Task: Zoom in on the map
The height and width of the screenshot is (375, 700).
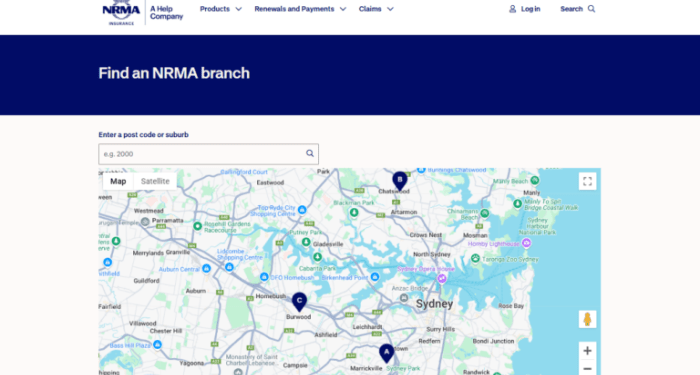Action: click(x=588, y=351)
